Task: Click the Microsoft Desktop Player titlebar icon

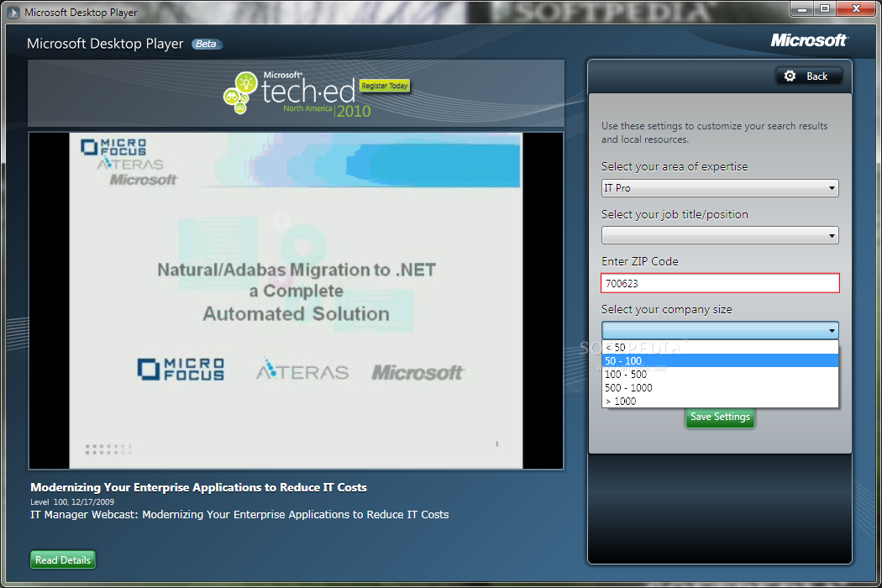Action: [13, 12]
